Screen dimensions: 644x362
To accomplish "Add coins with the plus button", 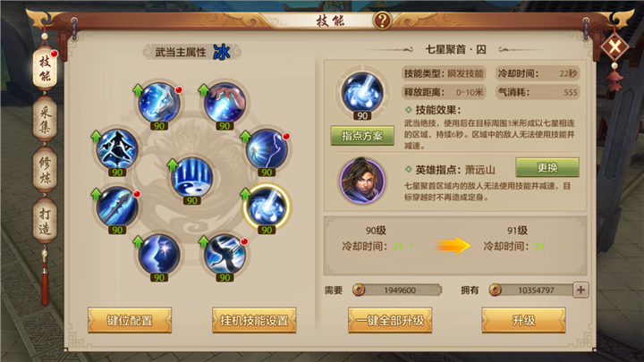I will coord(580,290).
